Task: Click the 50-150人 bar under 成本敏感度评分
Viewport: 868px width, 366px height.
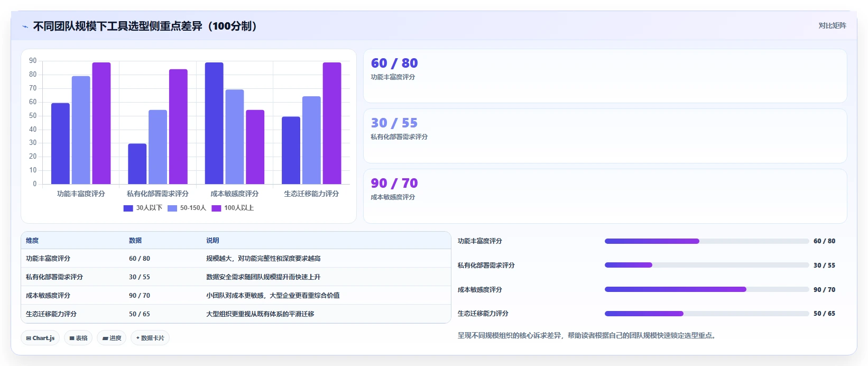Action: [x=235, y=136]
